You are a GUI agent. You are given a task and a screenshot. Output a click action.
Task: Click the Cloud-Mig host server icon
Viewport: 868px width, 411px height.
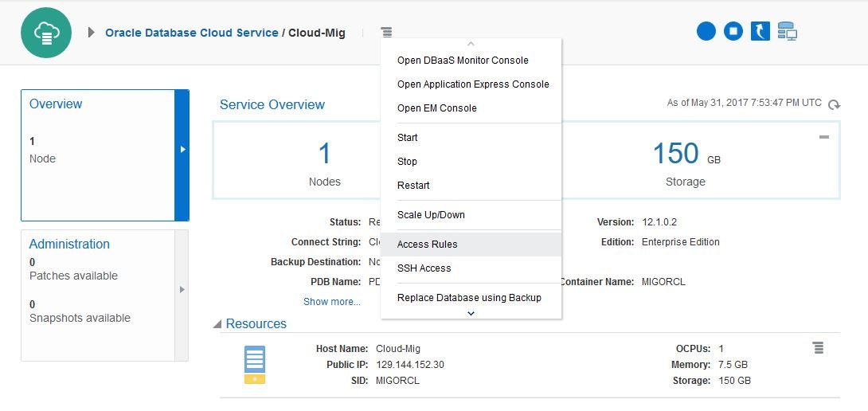[x=255, y=365]
